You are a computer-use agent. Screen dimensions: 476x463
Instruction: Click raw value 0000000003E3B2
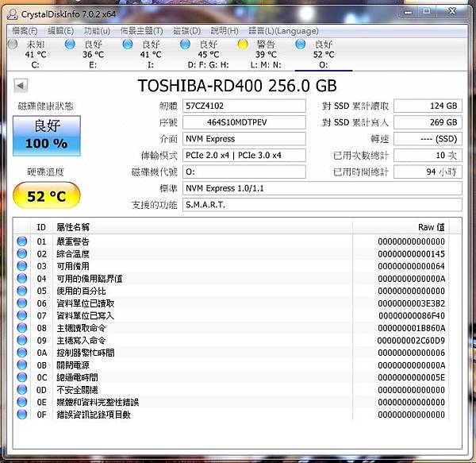pyautogui.click(x=411, y=303)
